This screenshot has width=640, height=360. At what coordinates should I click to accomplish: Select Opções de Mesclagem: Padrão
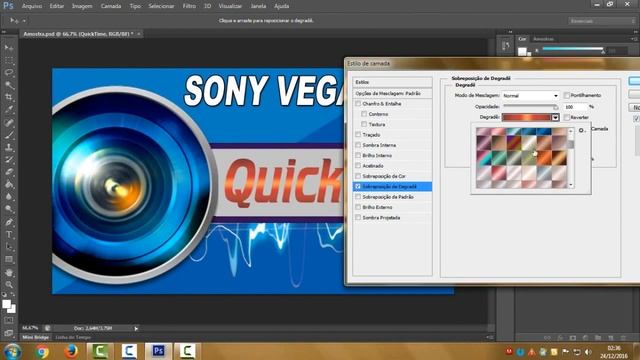(392, 93)
